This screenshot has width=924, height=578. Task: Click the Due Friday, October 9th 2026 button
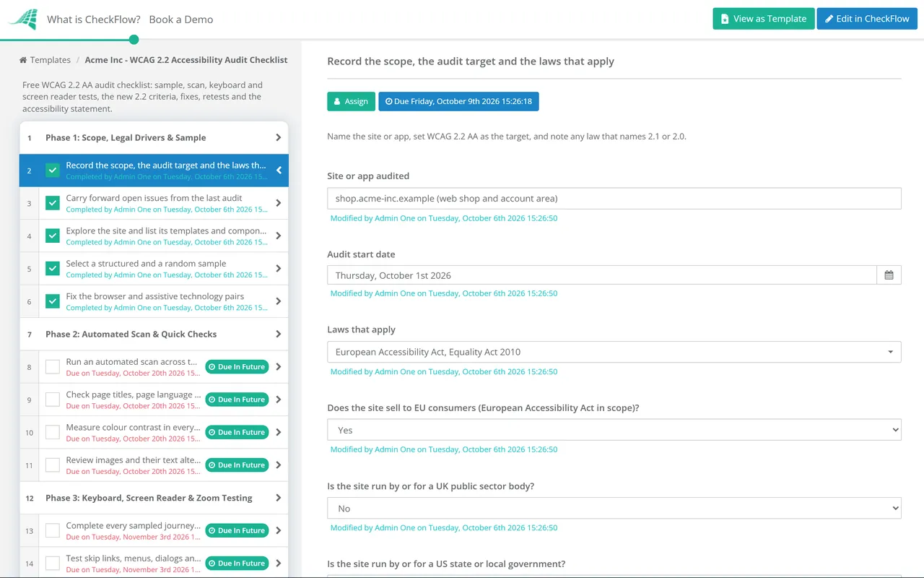pos(458,101)
